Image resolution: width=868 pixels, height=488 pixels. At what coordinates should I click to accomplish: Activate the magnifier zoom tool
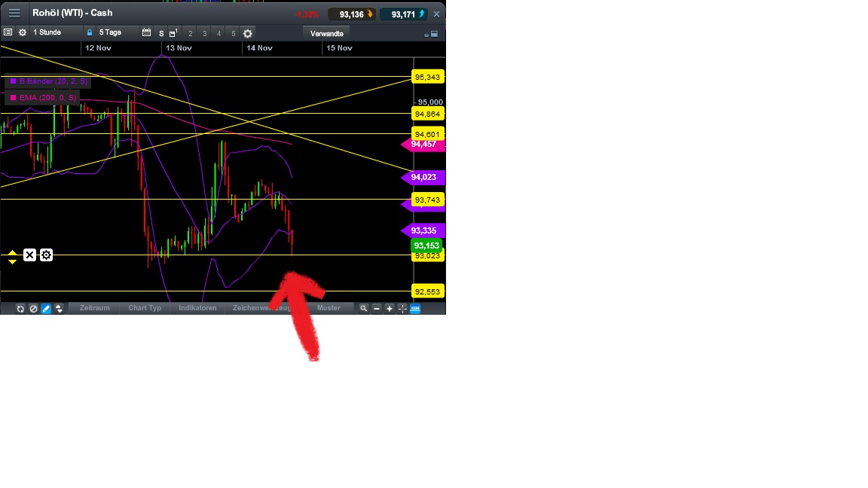pyautogui.click(x=364, y=308)
